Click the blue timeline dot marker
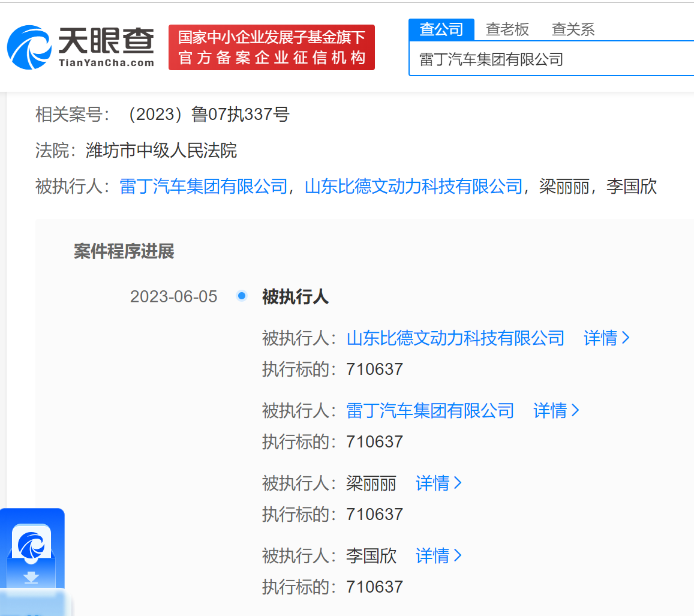 tap(242, 295)
